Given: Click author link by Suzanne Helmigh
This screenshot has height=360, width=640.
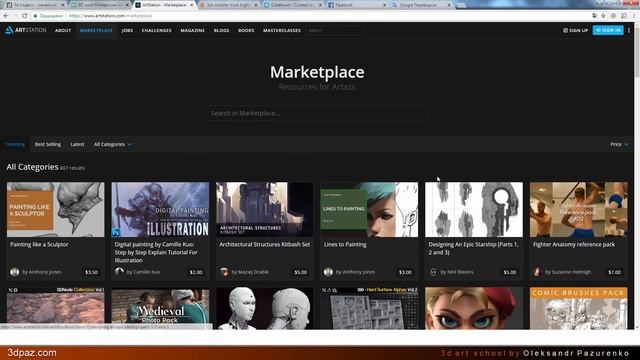Looking at the screenshot, I should tap(568, 272).
